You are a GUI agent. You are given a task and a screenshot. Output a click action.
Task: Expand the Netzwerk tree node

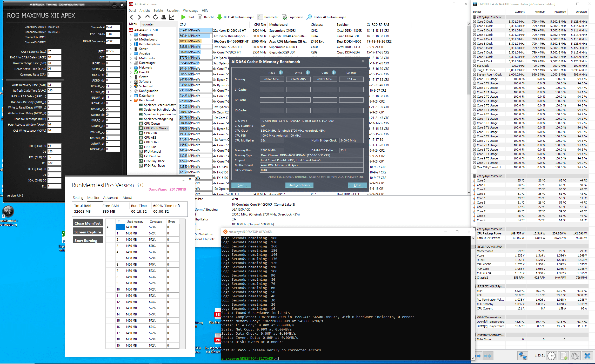[x=131, y=68]
